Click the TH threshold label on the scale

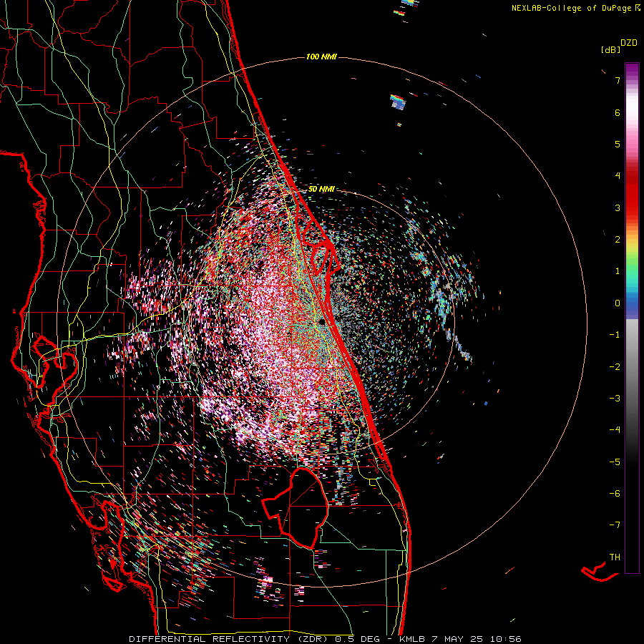coord(615,557)
